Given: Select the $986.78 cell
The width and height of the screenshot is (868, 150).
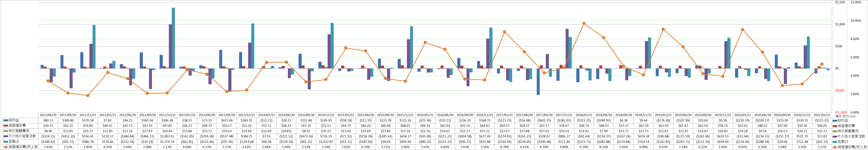Looking at the screenshot, I should click(x=88, y=142).
